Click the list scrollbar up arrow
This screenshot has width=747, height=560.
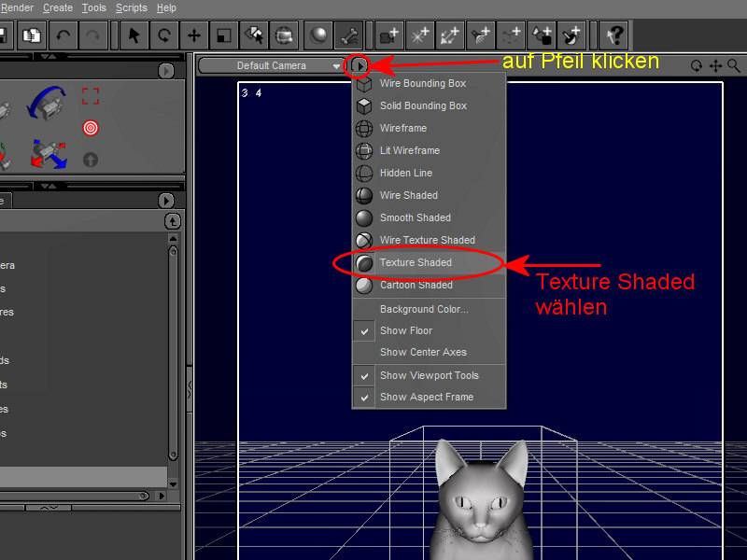[173, 238]
